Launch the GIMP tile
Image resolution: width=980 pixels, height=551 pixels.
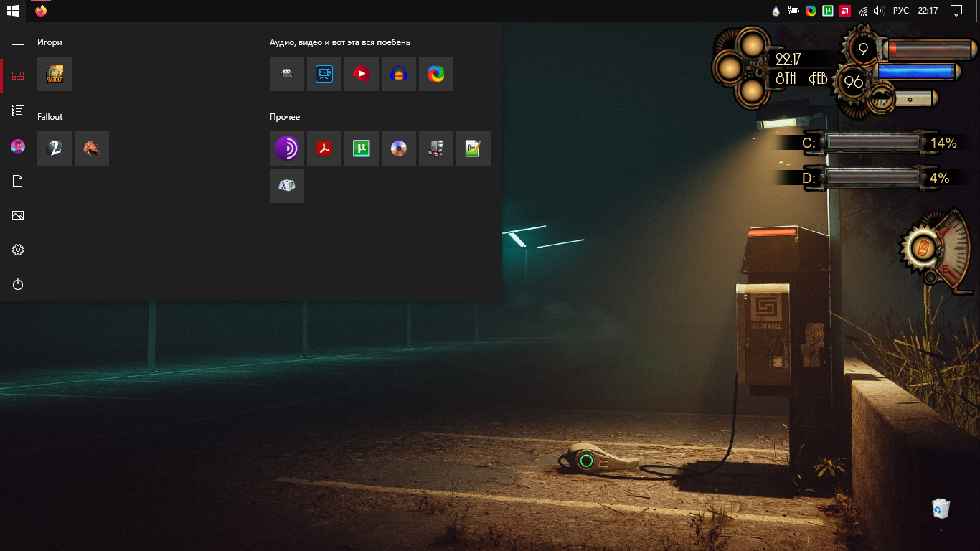tap(287, 74)
